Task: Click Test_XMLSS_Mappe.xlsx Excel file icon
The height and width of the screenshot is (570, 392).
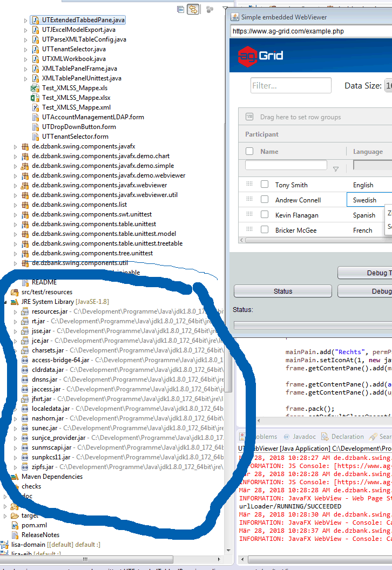Action: pos(35,98)
